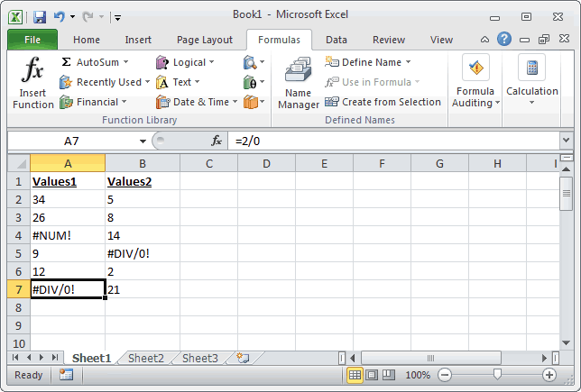The width and height of the screenshot is (581, 392).
Task: Click the Save icon in Quick Access
Action: point(40,17)
